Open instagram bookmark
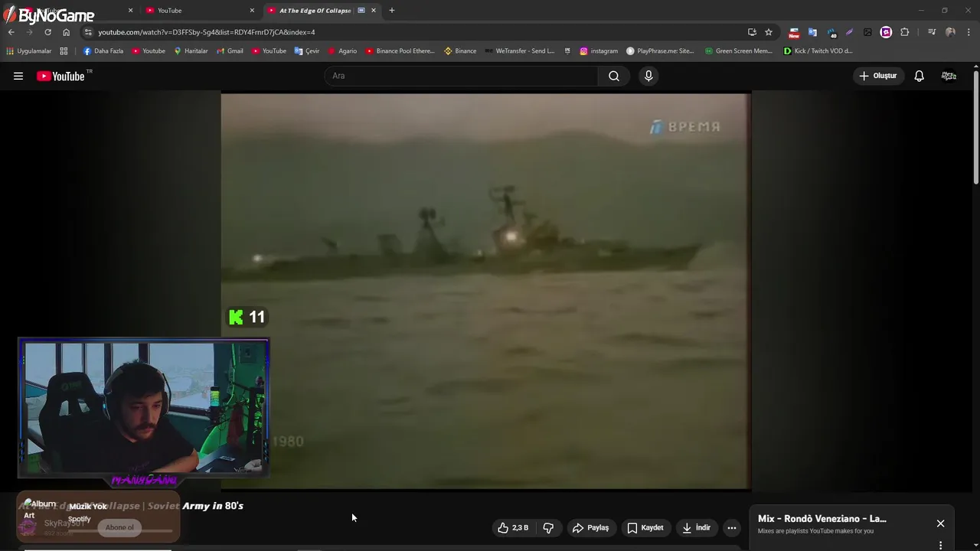Screen dimensions: 980x551 pos(599,51)
